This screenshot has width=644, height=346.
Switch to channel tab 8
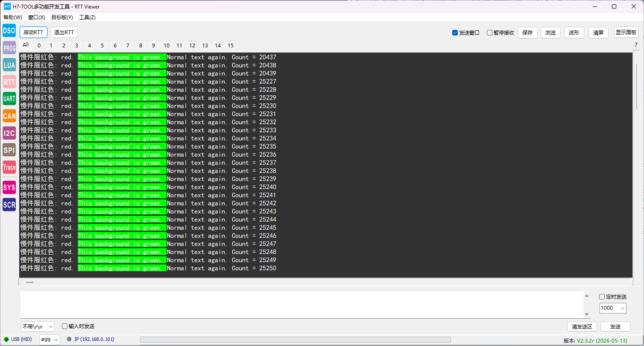141,46
